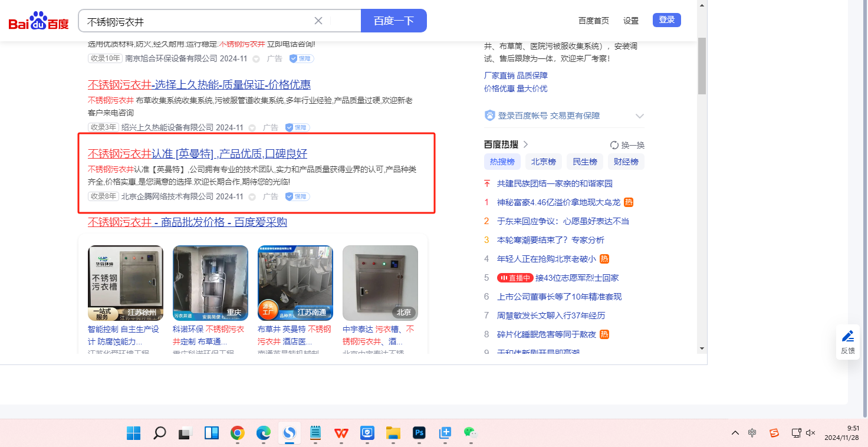Open Photoshop from the taskbar
The width and height of the screenshot is (868, 447).
coord(419,433)
